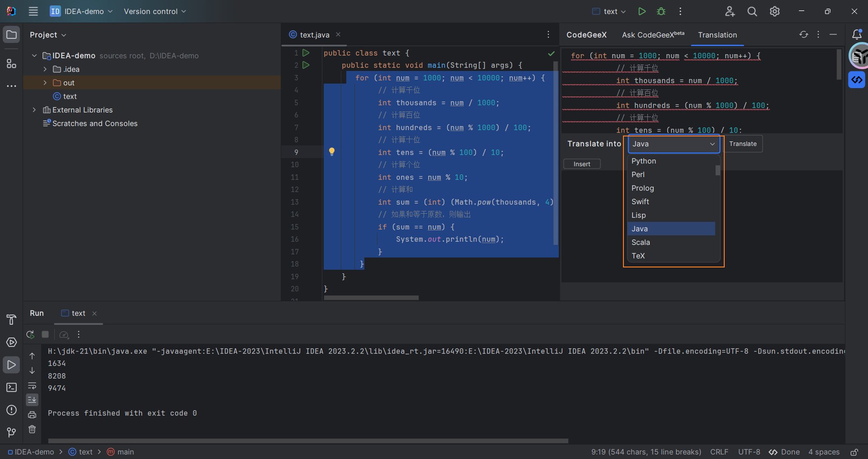Open UTF-8 encoding selector
This screenshot has height=459, width=868.
[749, 452]
